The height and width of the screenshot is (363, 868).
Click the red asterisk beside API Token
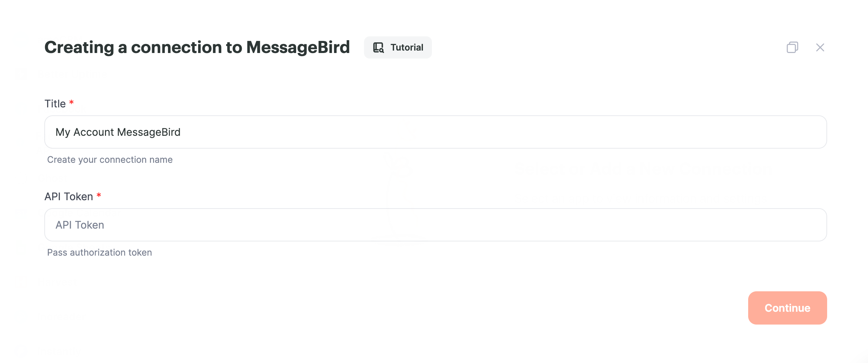click(99, 195)
